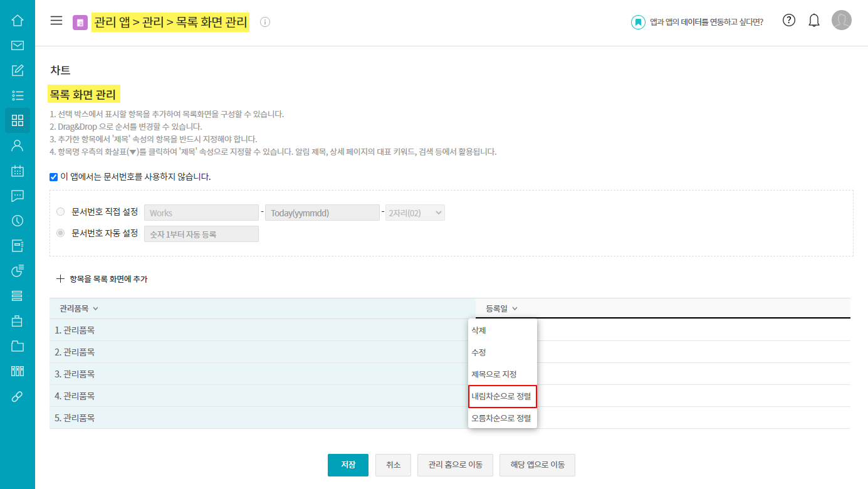Open the folder icon in sidebar

(18, 346)
